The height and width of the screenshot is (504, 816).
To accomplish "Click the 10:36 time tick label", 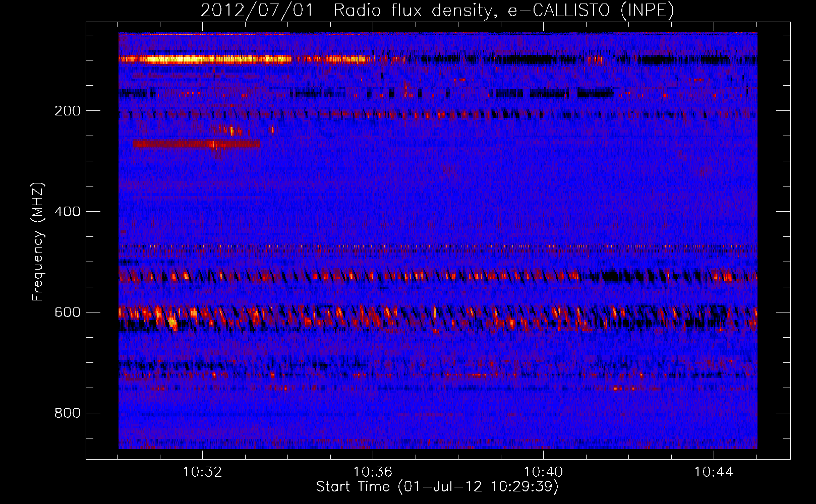I will click(373, 472).
